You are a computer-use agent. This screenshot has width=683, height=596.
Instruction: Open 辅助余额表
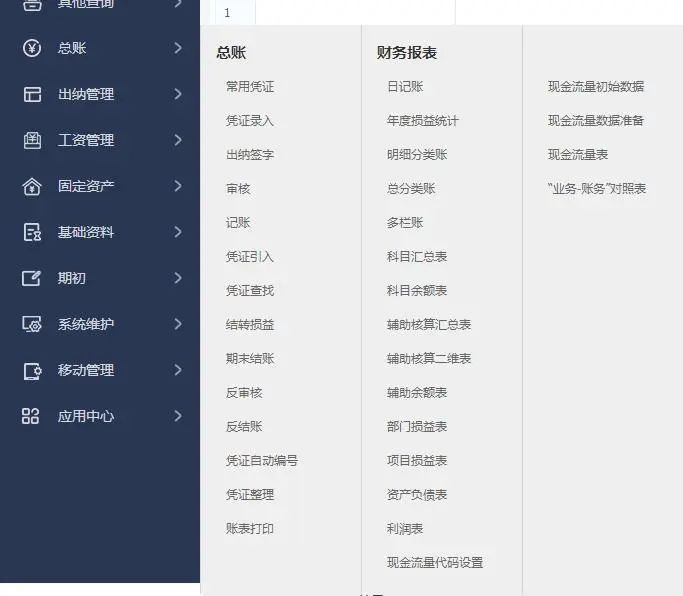(417, 393)
